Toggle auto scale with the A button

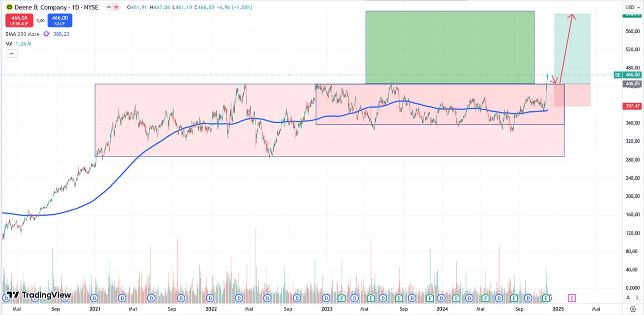pos(629,298)
